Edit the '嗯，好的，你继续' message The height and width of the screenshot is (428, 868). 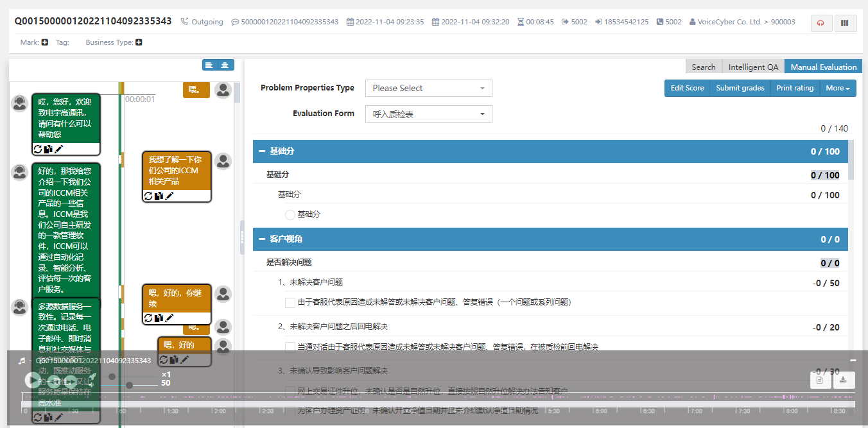(x=169, y=318)
